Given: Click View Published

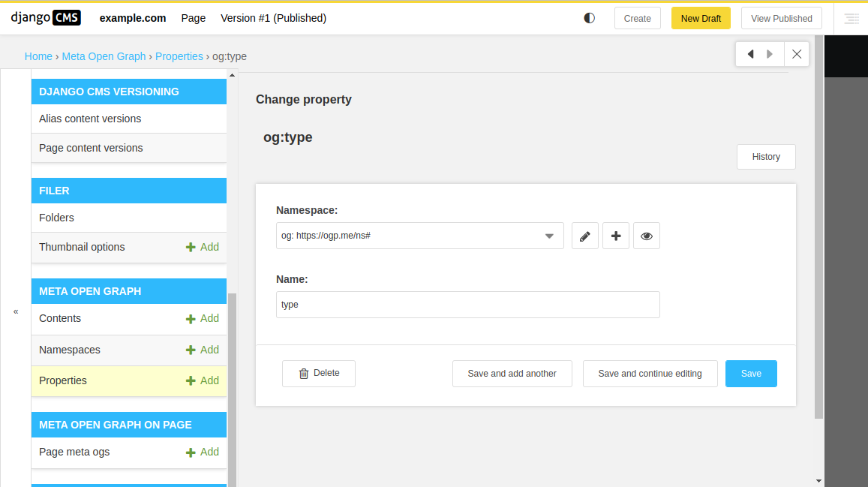Looking at the screenshot, I should [782, 18].
